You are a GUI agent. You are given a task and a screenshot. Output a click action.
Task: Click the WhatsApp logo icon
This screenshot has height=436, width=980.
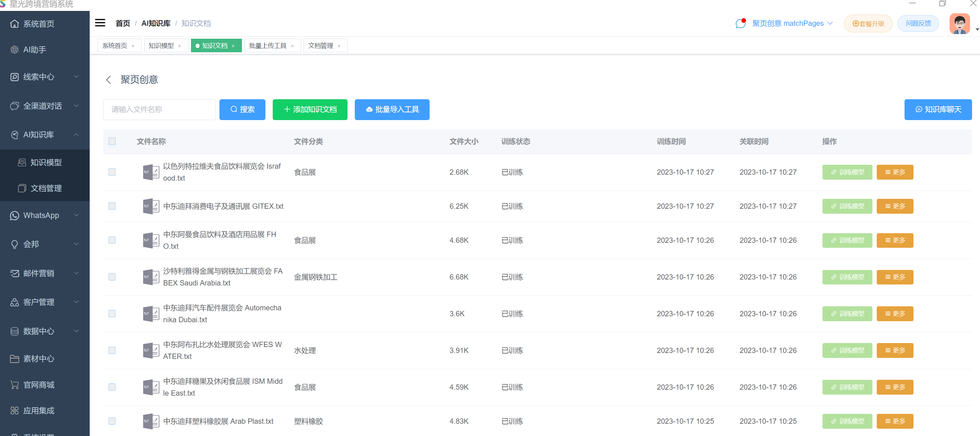[15, 215]
